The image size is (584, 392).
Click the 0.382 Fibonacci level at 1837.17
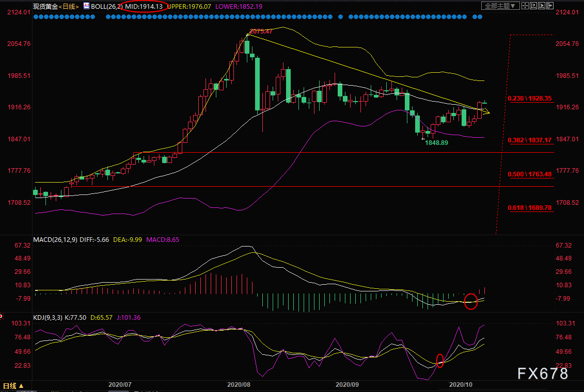click(529, 140)
